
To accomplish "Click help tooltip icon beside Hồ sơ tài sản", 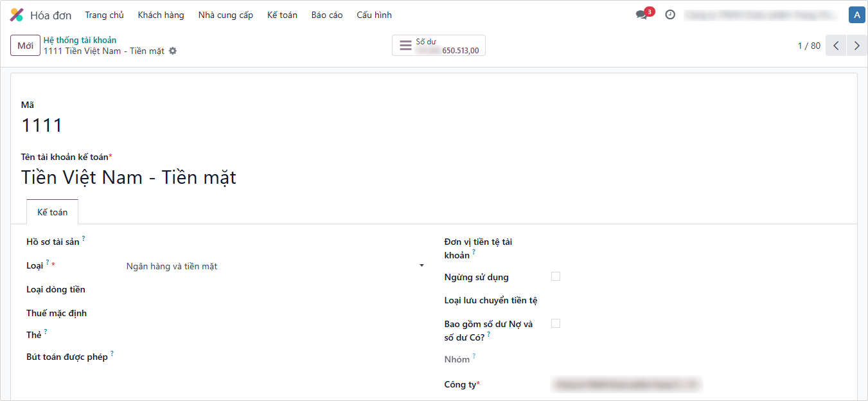I will (84, 239).
